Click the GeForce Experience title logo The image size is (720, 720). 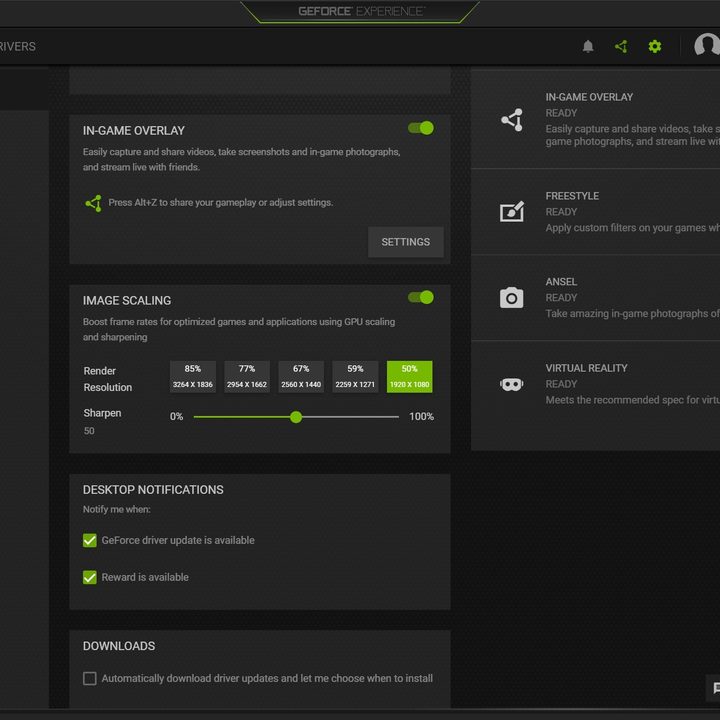361,11
